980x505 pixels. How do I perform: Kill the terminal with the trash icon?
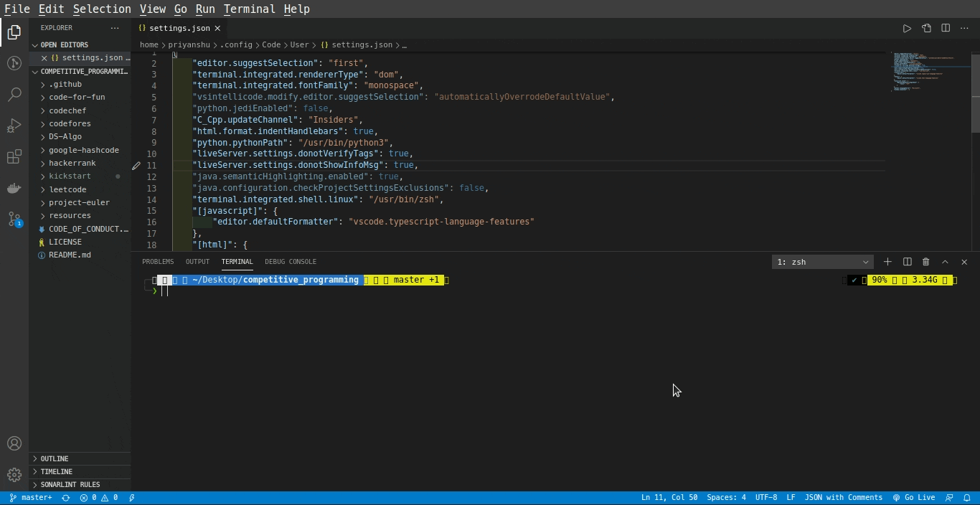pos(925,262)
